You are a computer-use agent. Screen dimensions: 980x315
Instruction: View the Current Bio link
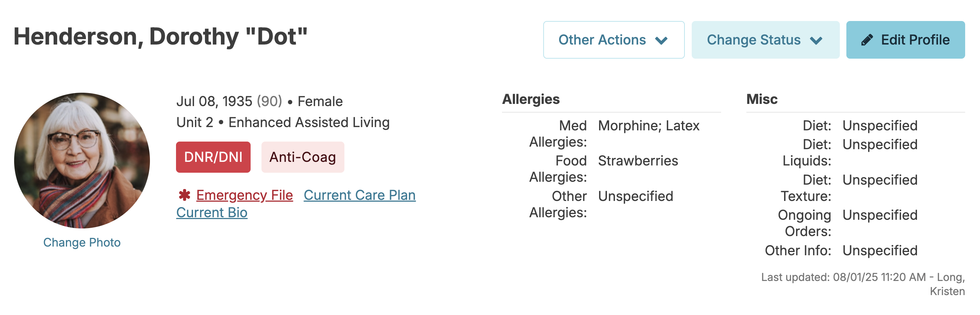coord(212,213)
